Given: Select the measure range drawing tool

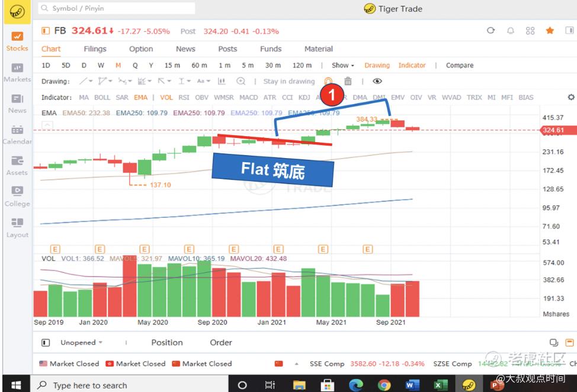Looking at the screenshot, I should (181, 81).
